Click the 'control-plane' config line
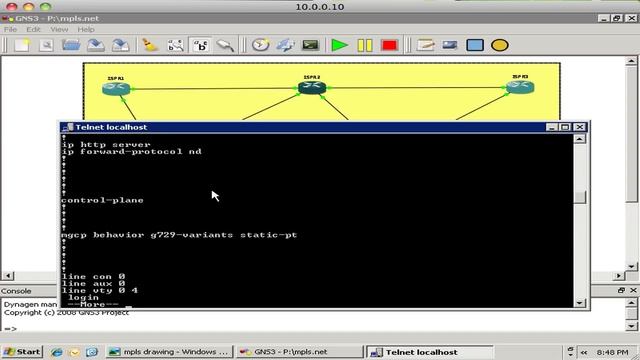 102,200
